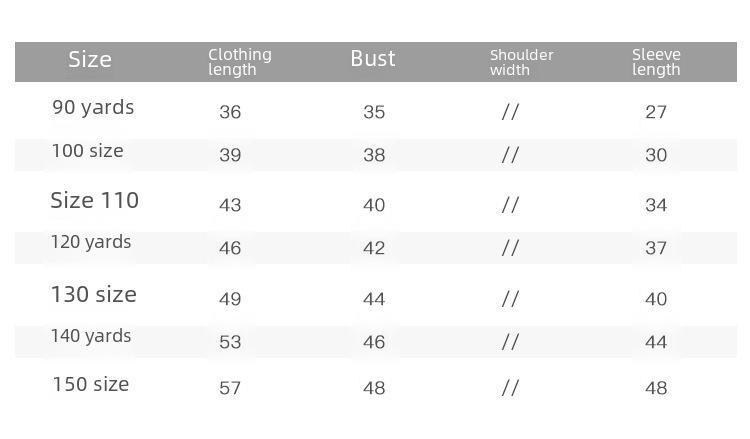The image size is (750, 439).
Task: Select the 150 size row label
Action: (x=91, y=384)
